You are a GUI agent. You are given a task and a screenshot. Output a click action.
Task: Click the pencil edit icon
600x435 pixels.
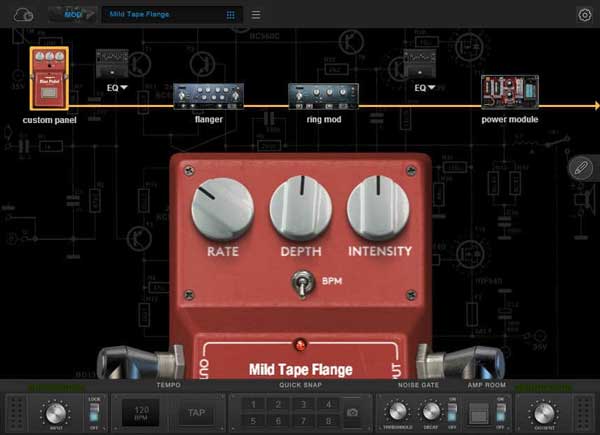click(581, 168)
